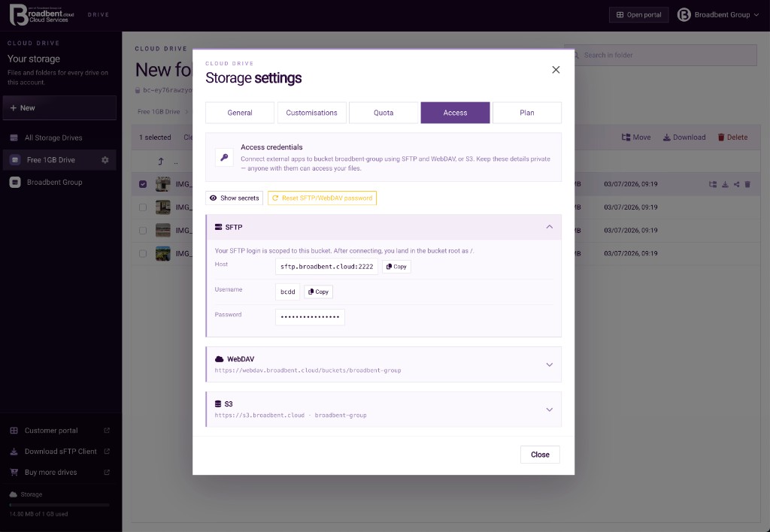This screenshot has height=532, width=770.
Task: Click Move in the selection toolbar
Action: pyautogui.click(x=636, y=138)
